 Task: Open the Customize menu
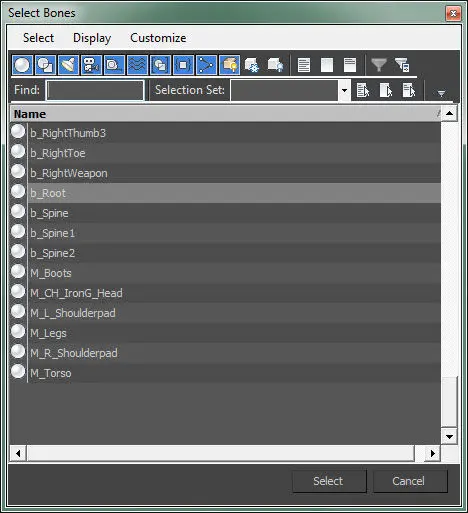point(158,38)
